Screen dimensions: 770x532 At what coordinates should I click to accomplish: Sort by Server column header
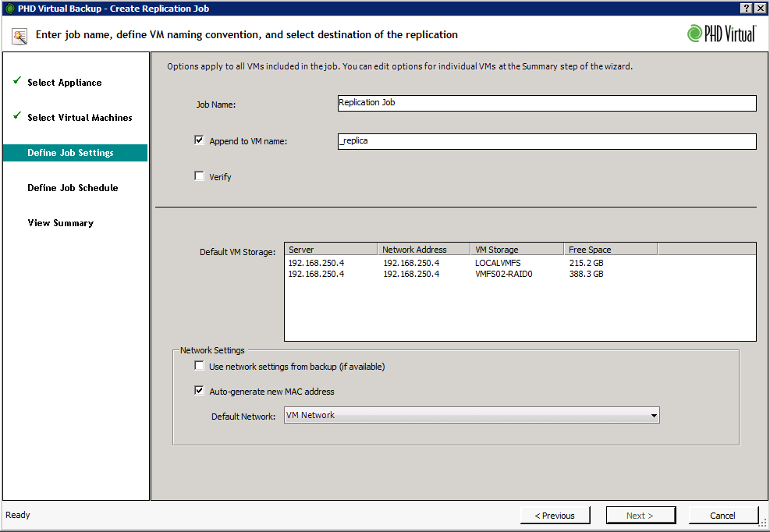(x=331, y=249)
